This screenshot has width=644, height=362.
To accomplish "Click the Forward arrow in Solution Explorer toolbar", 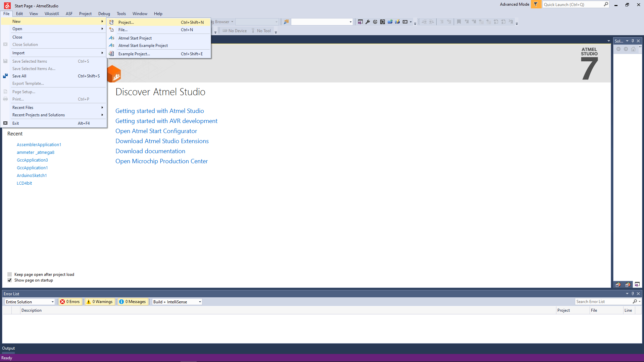I will point(626,49).
